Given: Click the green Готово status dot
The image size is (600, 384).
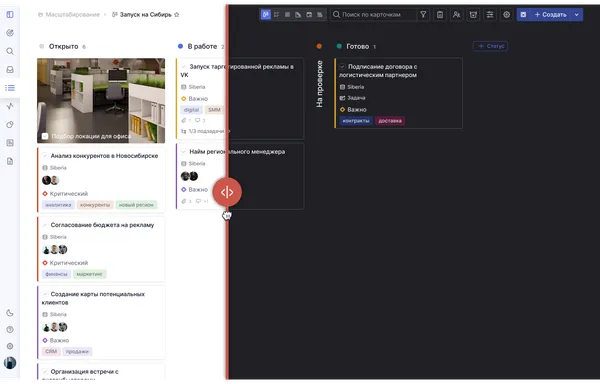Looking at the screenshot, I should [x=339, y=46].
